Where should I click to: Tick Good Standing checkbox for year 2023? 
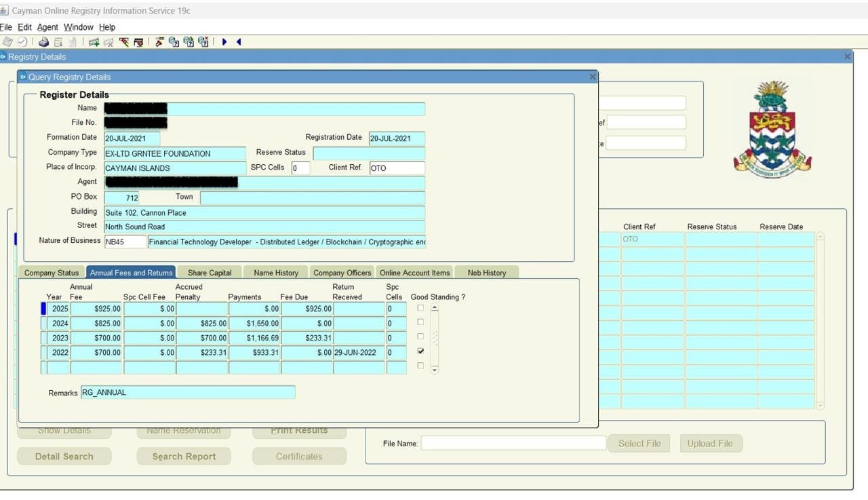(x=420, y=336)
